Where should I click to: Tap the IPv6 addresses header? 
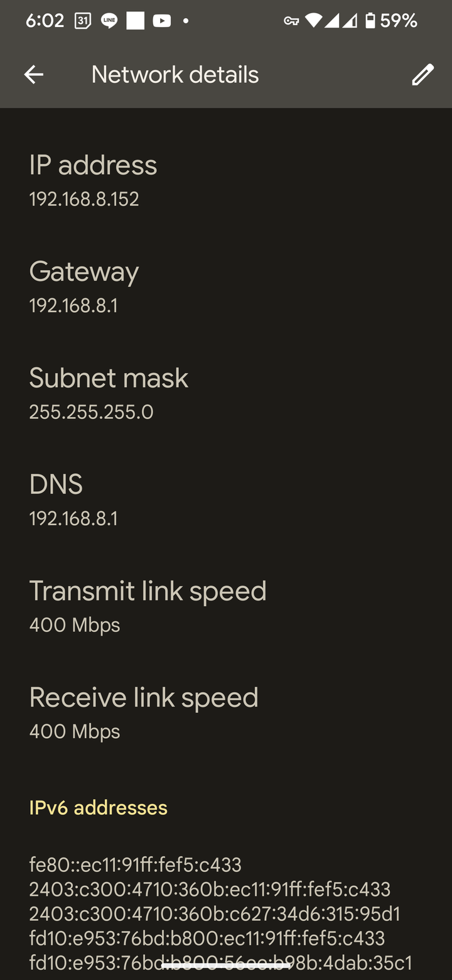pyautogui.click(x=99, y=808)
